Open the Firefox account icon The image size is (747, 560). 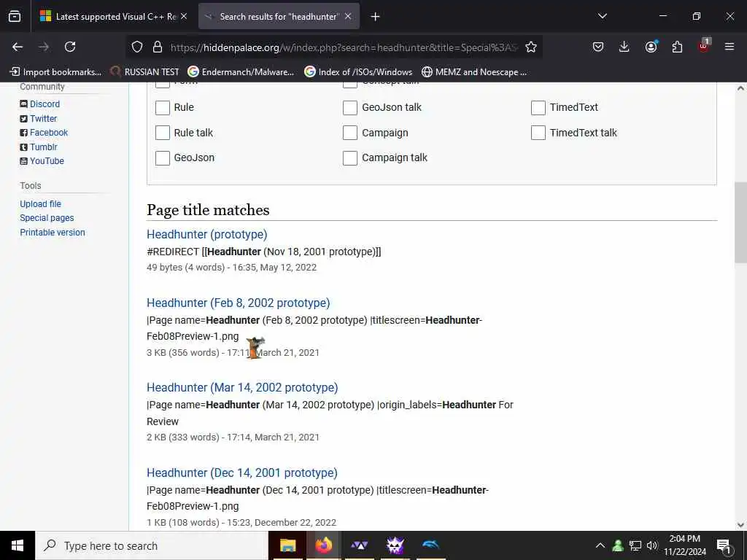coord(651,47)
